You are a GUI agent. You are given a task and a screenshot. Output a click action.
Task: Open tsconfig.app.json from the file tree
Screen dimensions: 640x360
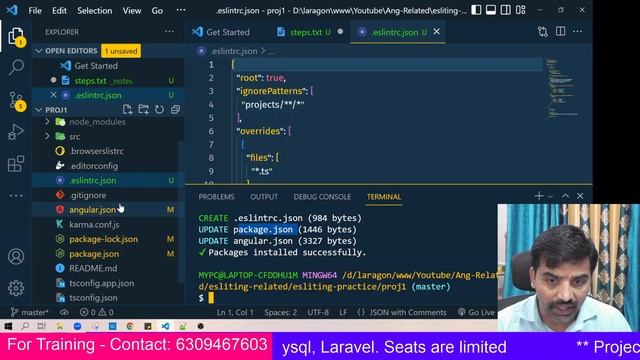(101, 283)
